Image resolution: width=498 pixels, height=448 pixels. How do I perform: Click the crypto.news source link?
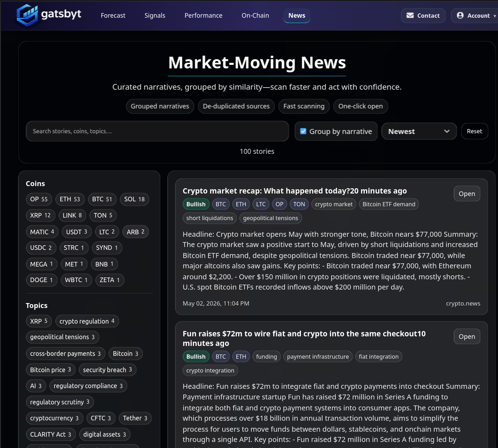(463, 303)
